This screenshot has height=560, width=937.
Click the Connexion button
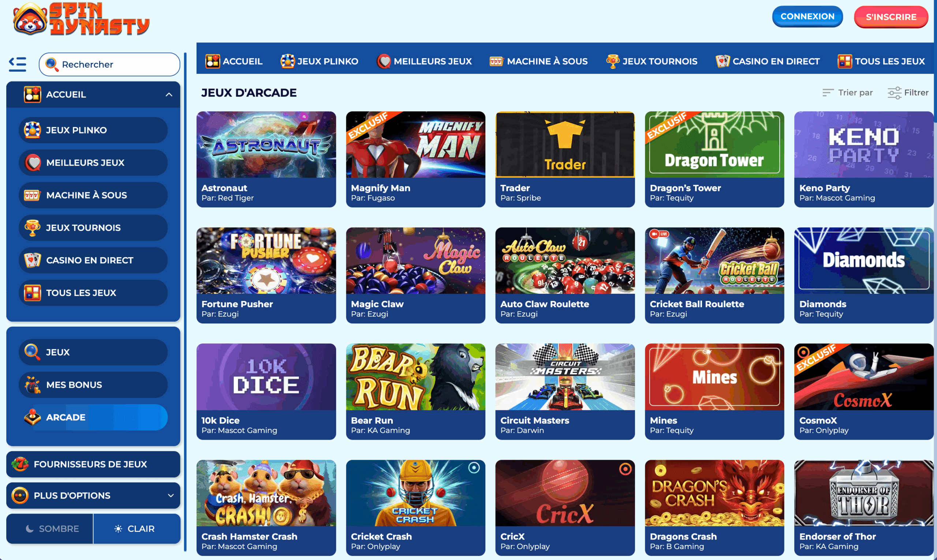(807, 16)
